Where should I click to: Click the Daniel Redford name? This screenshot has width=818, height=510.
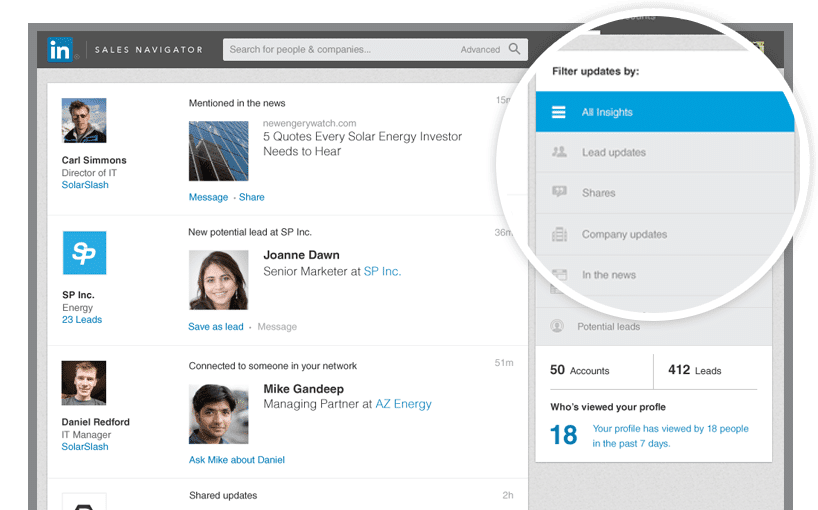tap(95, 422)
